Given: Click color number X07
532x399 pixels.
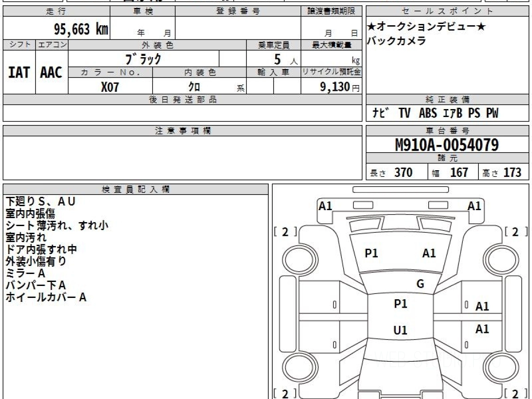Looking at the screenshot, I should click(x=110, y=87).
